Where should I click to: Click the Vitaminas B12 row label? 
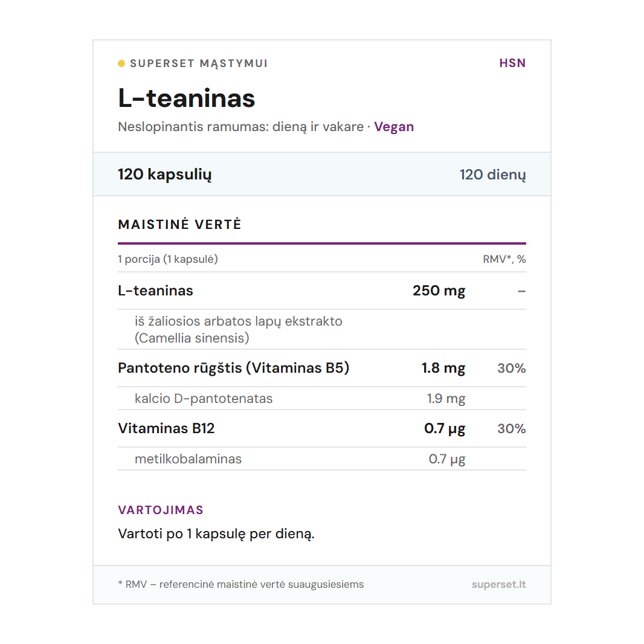click(x=166, y=429)
